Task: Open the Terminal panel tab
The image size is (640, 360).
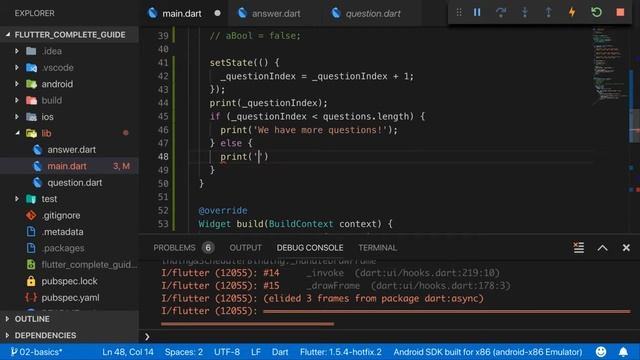Action: pyautogui.click(x=378, y=248)
